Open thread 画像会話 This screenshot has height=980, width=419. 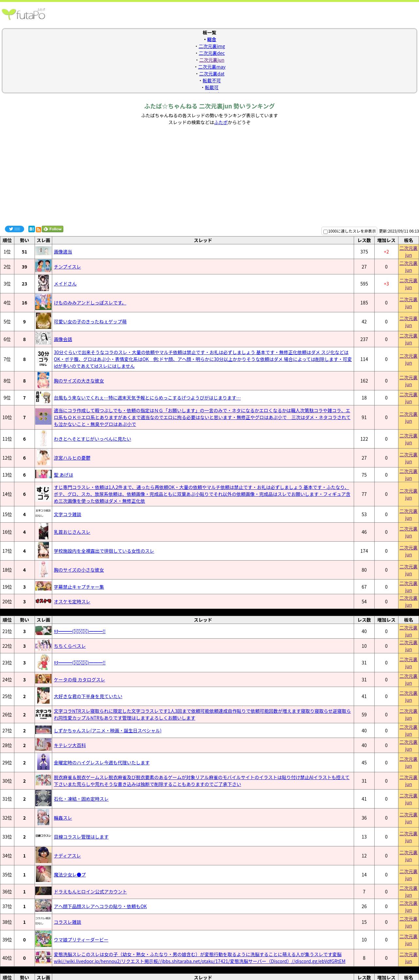tap(63, 339)
